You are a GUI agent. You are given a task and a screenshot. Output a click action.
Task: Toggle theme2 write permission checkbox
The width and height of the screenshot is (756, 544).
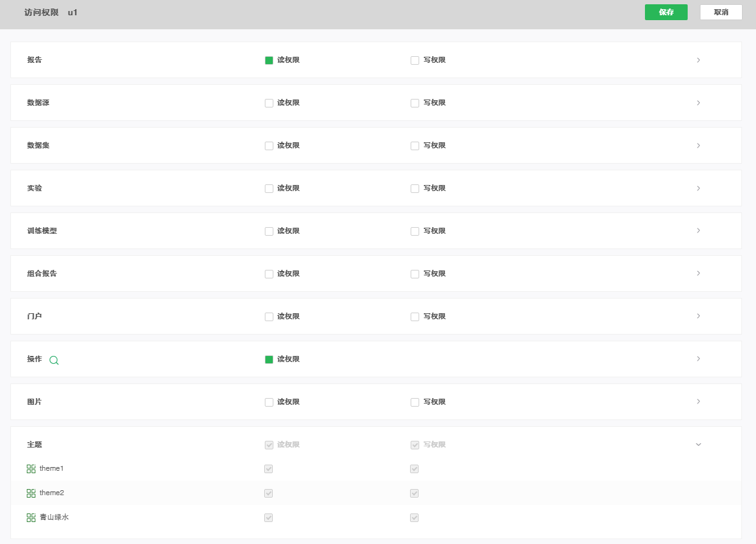pos(415,493)
